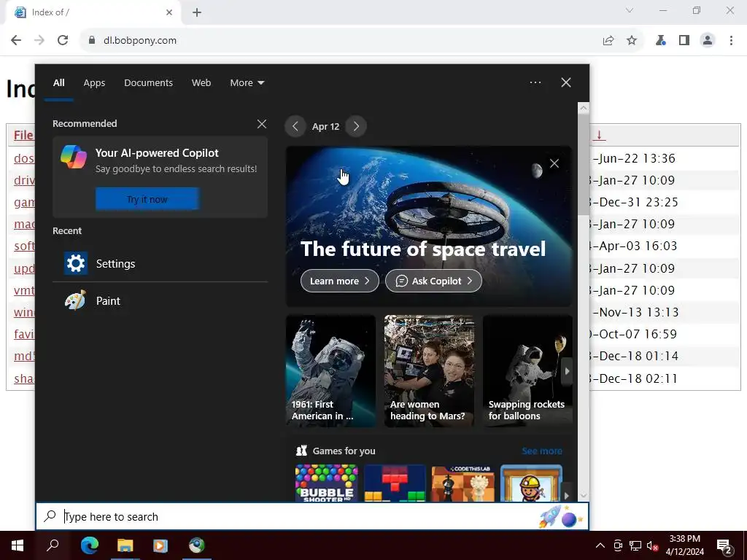Open File Explorer from taskbar
747x560 pixels.
point(125,545)
